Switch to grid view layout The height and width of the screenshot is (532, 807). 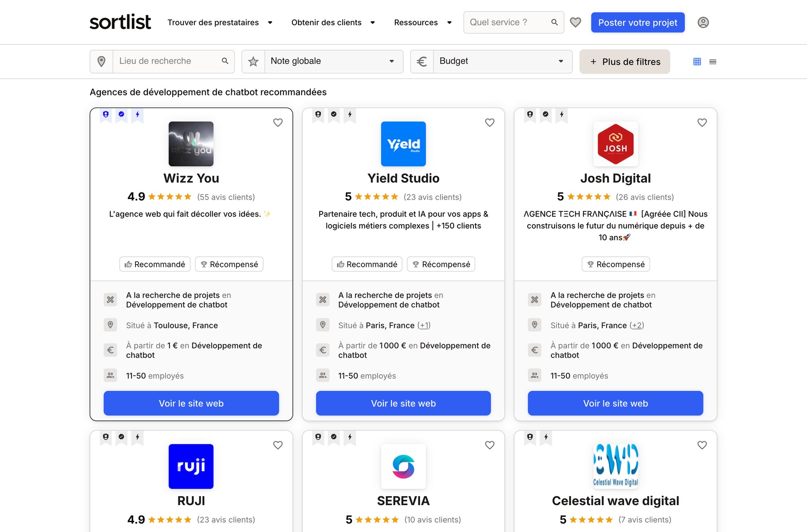click(697, 61)
